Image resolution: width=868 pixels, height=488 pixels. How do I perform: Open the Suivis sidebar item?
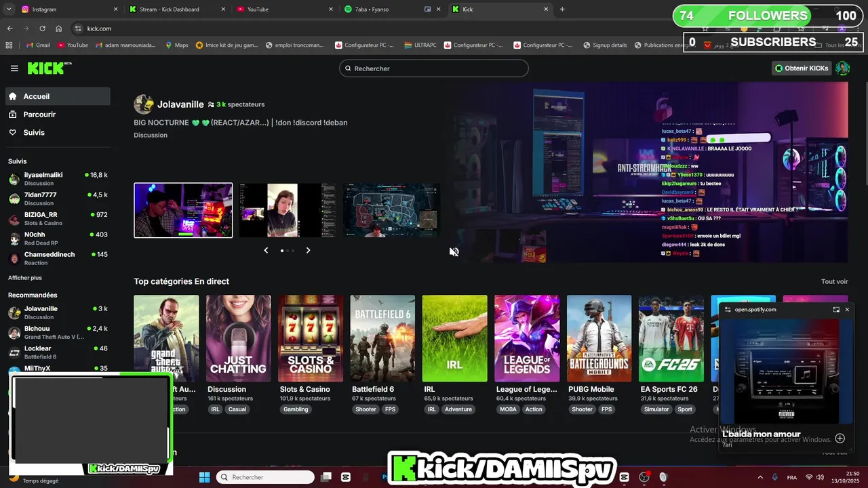58,133
